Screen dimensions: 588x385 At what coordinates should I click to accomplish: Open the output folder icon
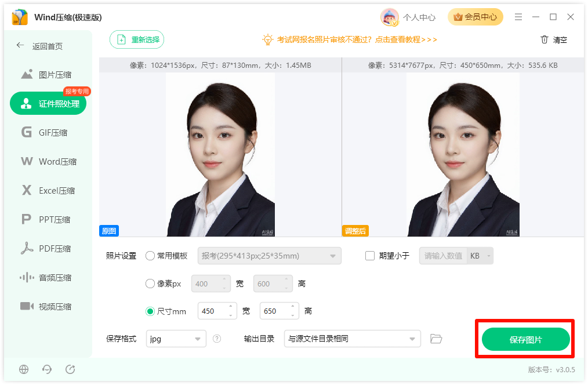[x=435, y=339]
